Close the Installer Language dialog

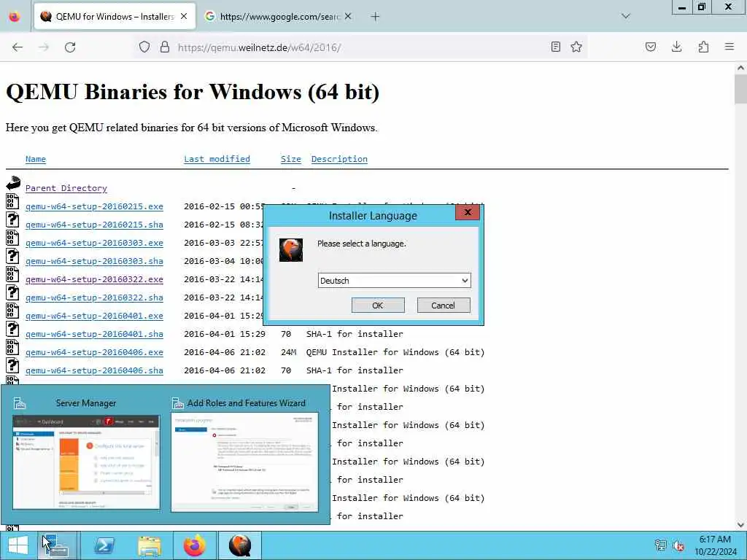pos(468,212)
